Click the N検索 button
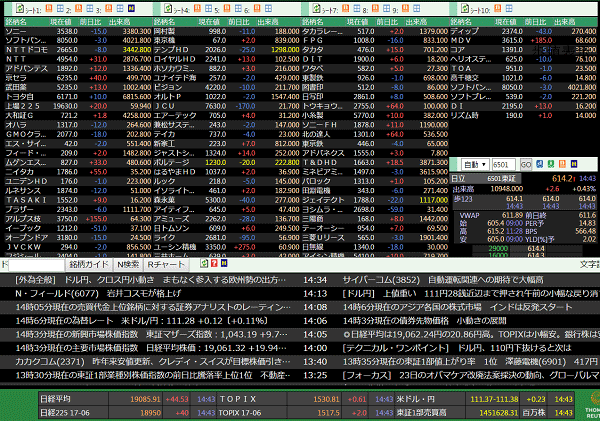The height and width of the screenshot is (421, 600). click(x=128, y=264)
